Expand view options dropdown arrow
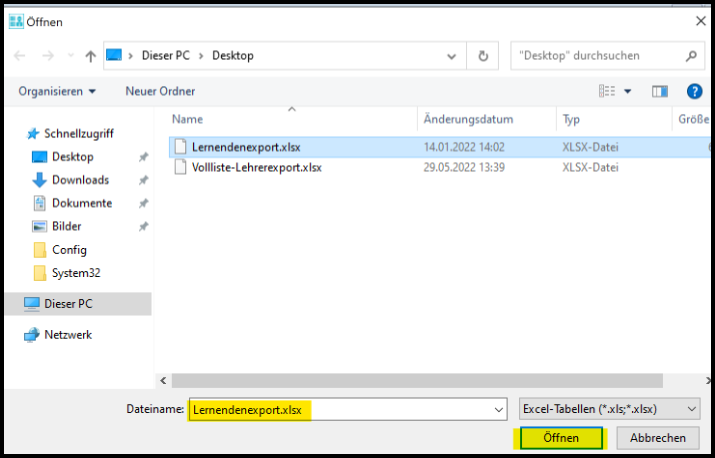Viewport: 715px width, 458px height. tap(628, 91)
